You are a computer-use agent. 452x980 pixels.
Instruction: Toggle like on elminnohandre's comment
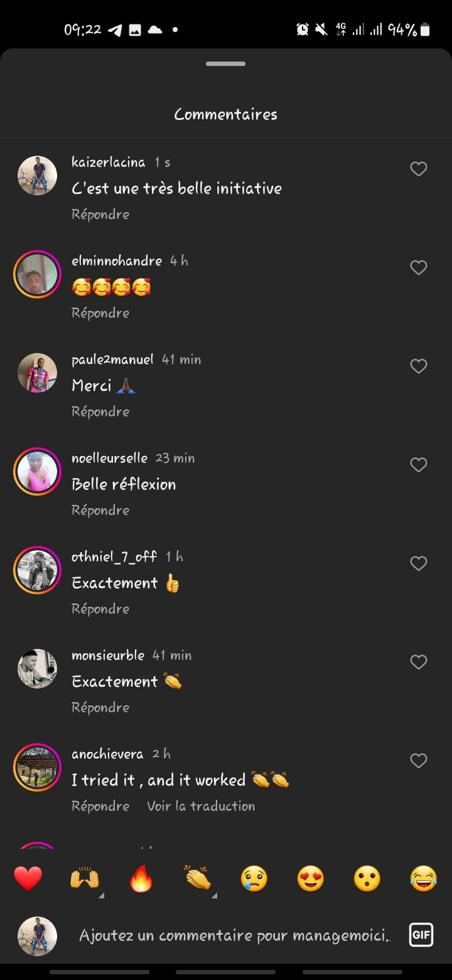418,268
